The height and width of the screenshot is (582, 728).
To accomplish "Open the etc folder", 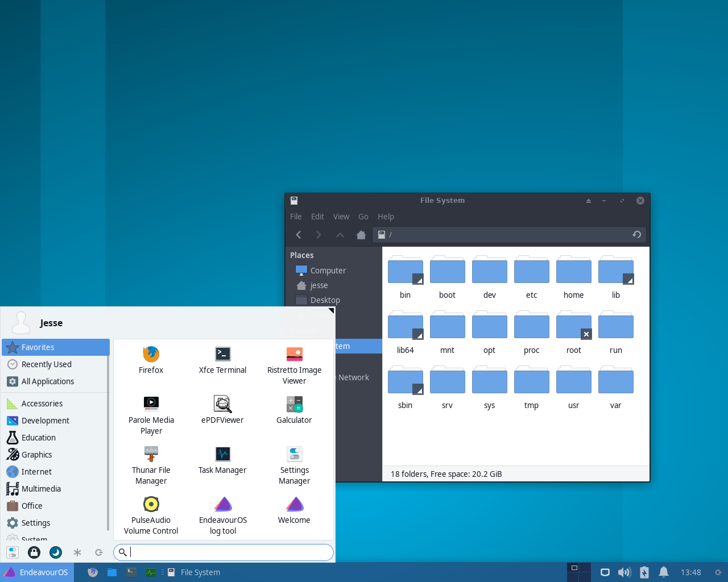I will click(x=532, y=278).
